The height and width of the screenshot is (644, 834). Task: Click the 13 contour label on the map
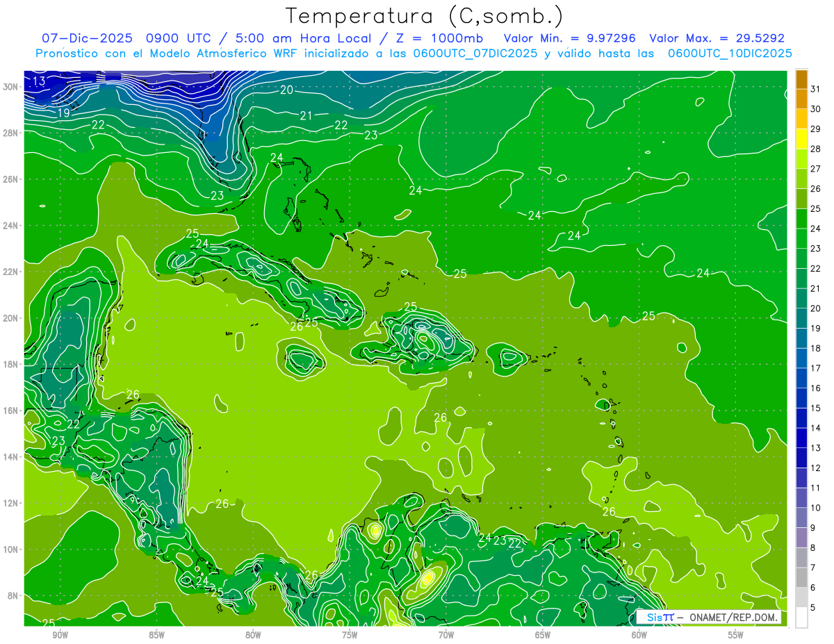click(x=39, y=81)
